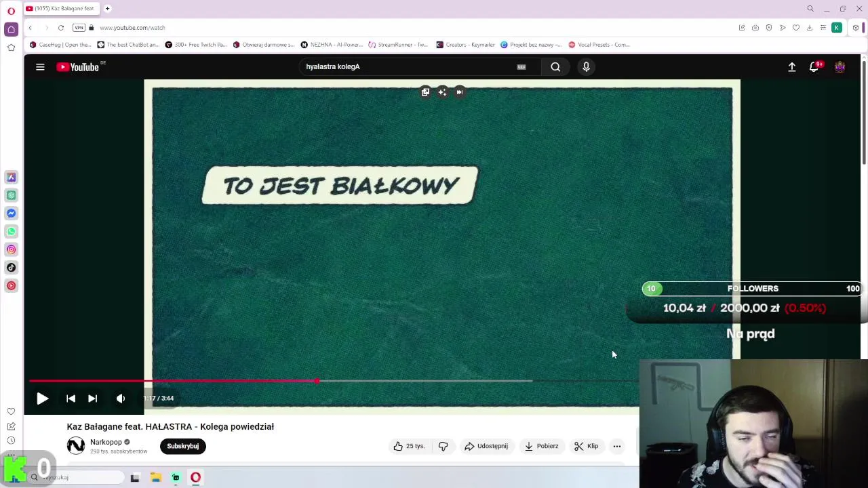The image size is (868, 488).
Task: Open WhatsApp in the Opera sidebar
Action: tap(11, 231)
